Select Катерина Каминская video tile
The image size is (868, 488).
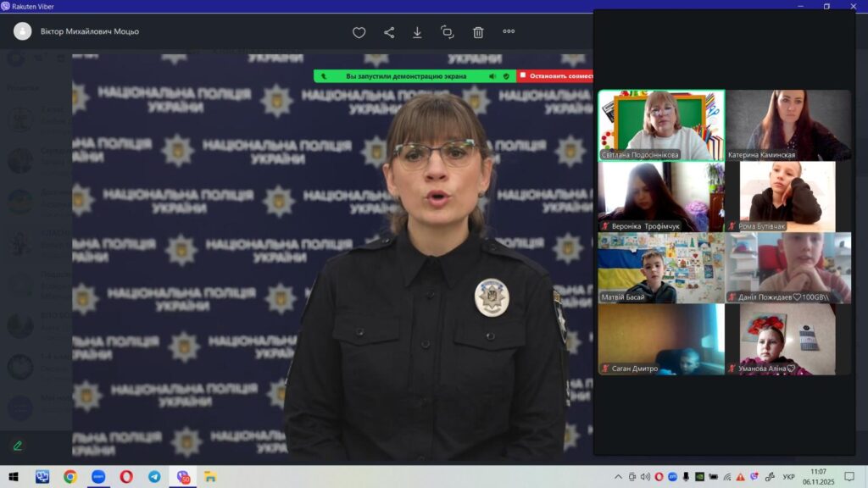coord(788,125)
